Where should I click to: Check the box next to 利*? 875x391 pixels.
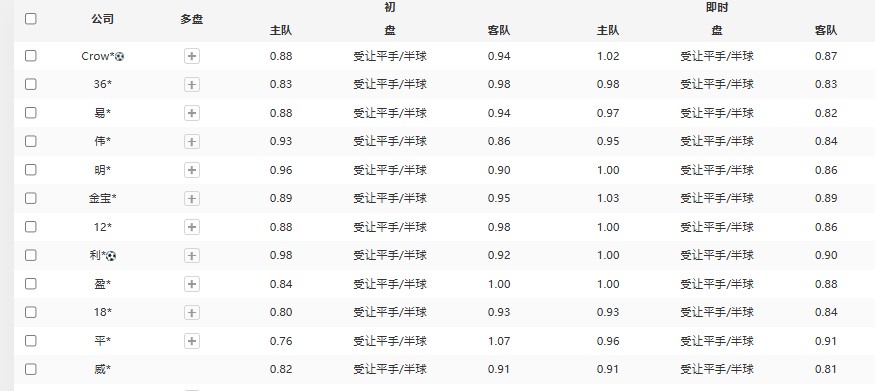(x=31, y=255)
